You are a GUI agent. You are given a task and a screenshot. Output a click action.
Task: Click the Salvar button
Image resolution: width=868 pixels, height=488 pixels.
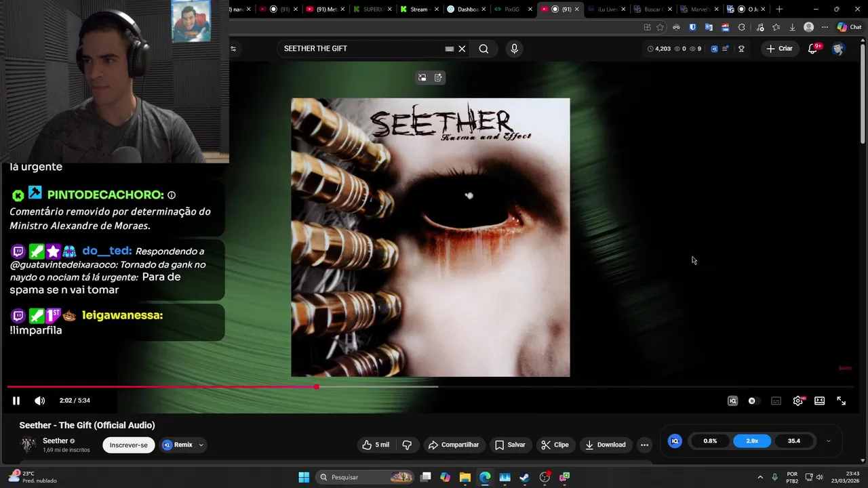click(510, 445)
